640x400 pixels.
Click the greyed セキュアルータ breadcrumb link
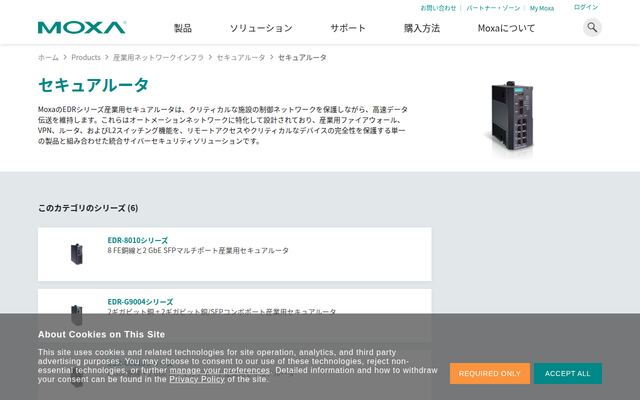[x=241, y=58]
